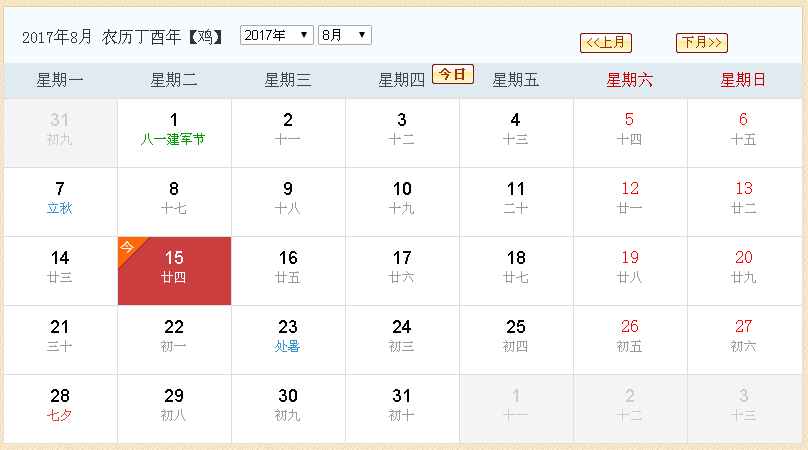
Task: Select August 23 处暑 cell
Action: pyautogui.click(x=288, y=340)
